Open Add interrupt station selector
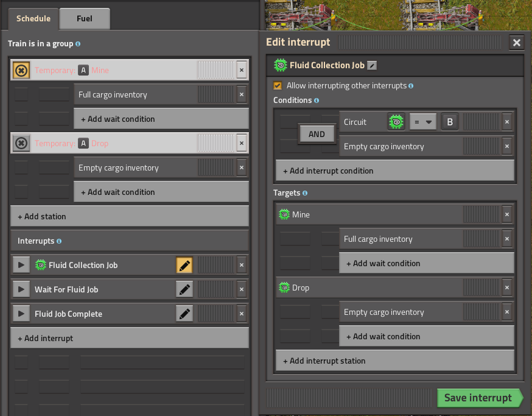This screenshot has height=416, width=532. click(394, 361)
